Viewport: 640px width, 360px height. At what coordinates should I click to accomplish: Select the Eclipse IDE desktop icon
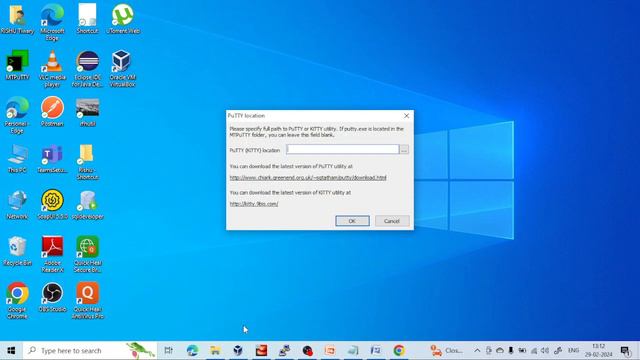[x=87, y=69]
